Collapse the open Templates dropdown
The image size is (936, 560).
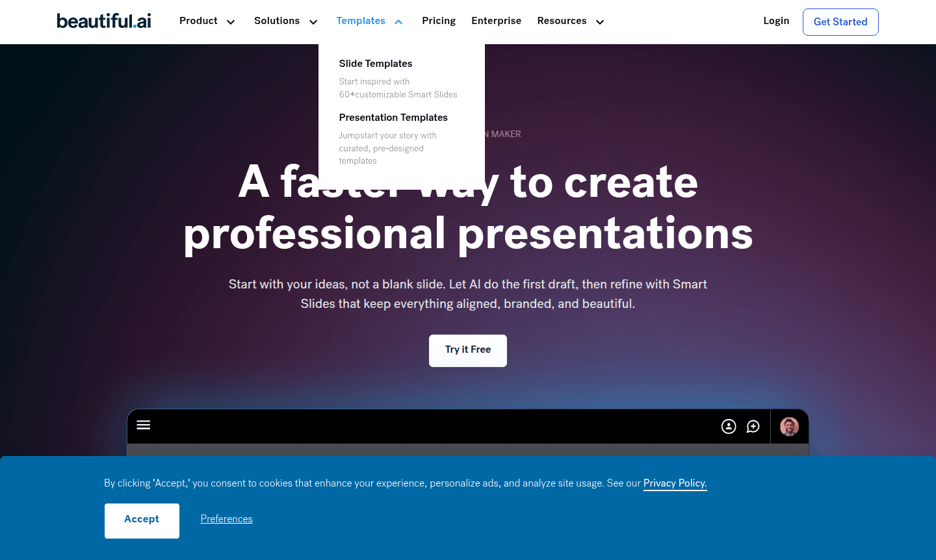click(x=369, y=21)
